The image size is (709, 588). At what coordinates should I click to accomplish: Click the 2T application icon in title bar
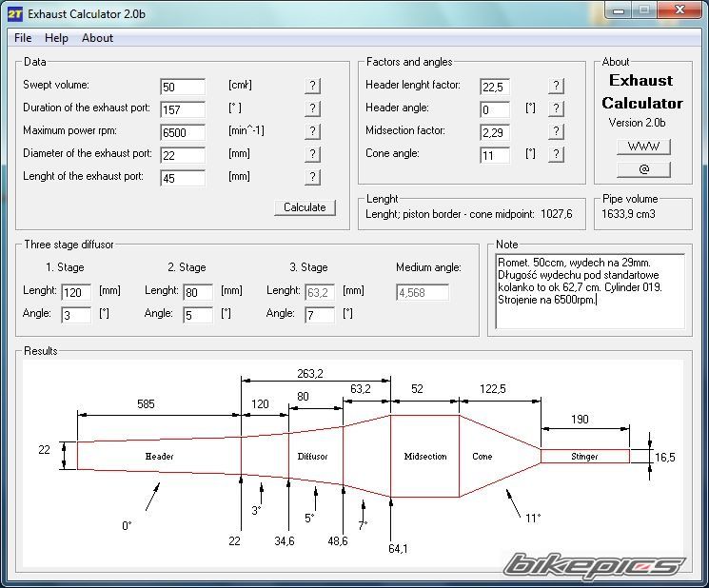tap(15, 13)
